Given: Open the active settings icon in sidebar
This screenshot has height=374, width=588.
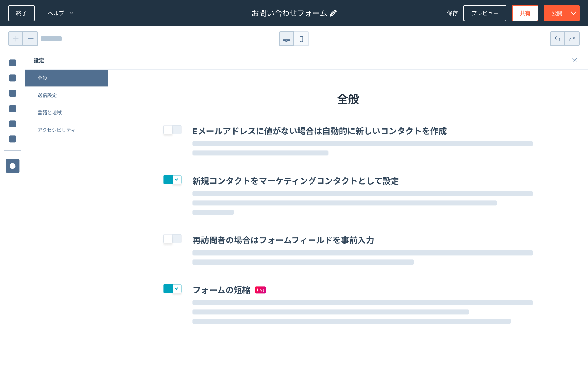Looking at the screenshot, I should click(x=12, y=166).
